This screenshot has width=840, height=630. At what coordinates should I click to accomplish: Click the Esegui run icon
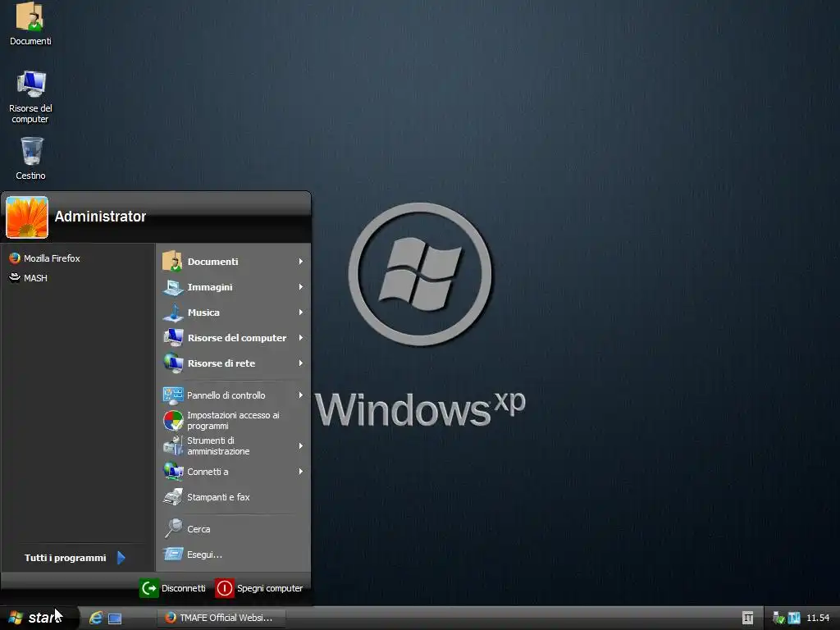point(172,555)
